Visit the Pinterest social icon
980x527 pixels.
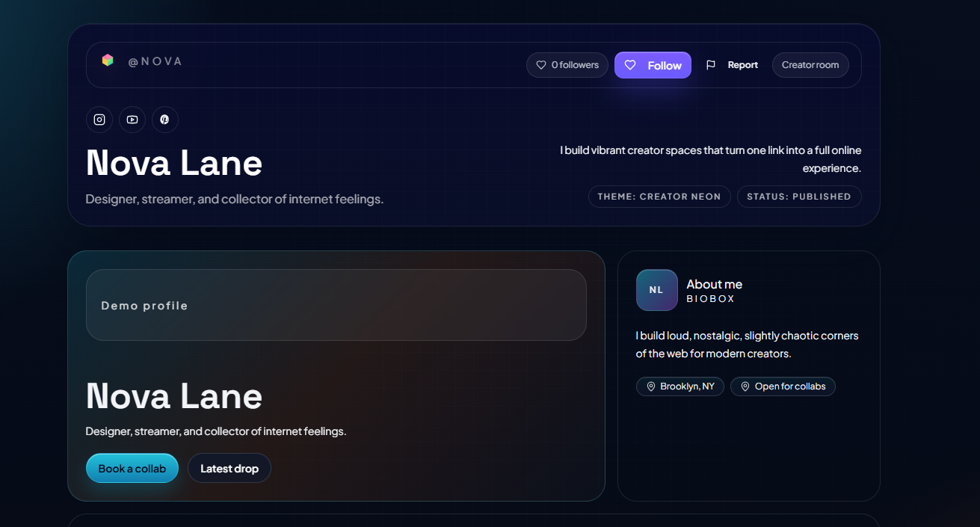[165, 120]
